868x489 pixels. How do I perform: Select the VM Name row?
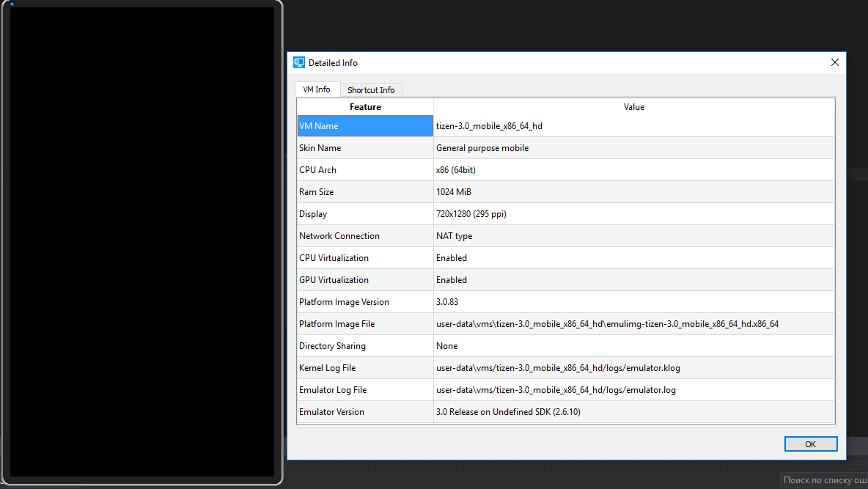coord(365,126)
